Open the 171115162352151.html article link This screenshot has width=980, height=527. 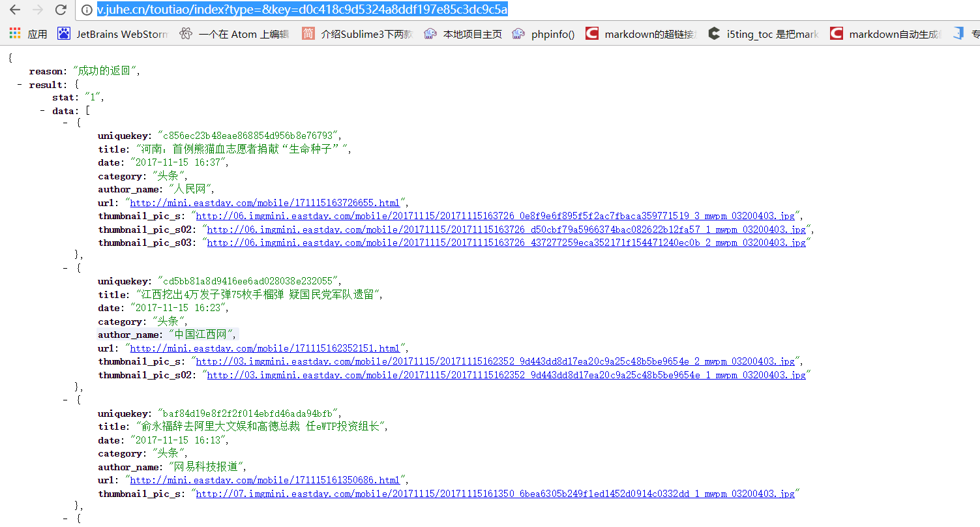click(x=265, y=348)
